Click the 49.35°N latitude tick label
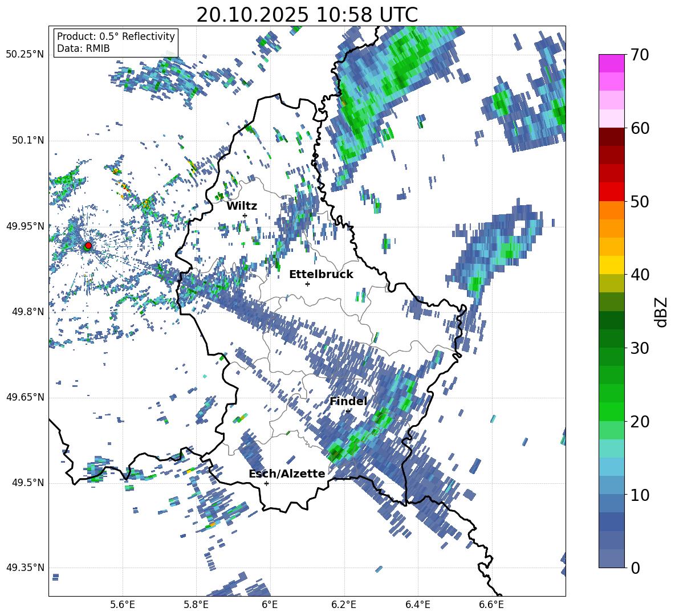 [25, 568]
